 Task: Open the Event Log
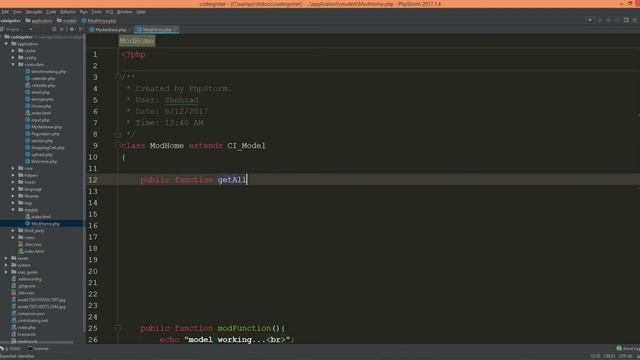click(x=629, y=349)
